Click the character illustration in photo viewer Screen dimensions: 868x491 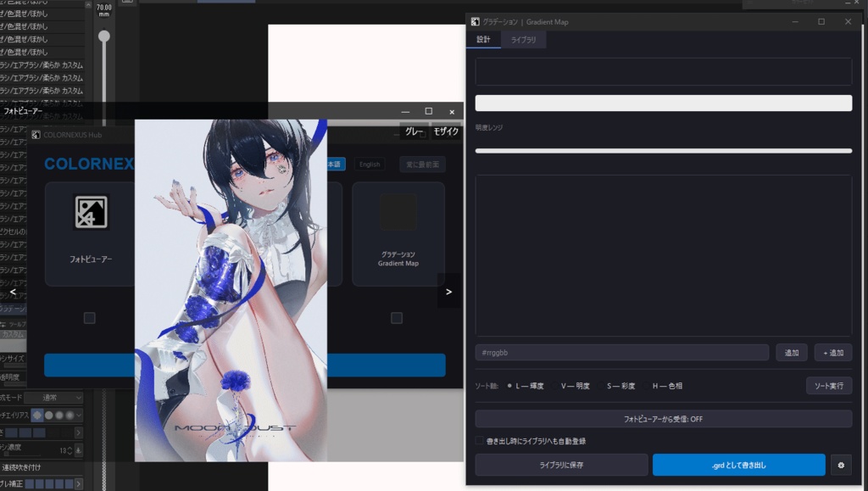[x=231, y=291]
